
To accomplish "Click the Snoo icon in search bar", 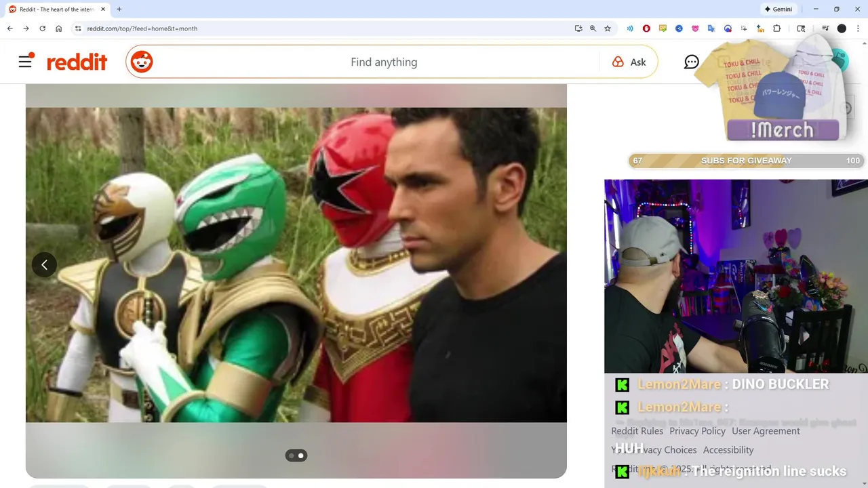I will click(142, 62).
